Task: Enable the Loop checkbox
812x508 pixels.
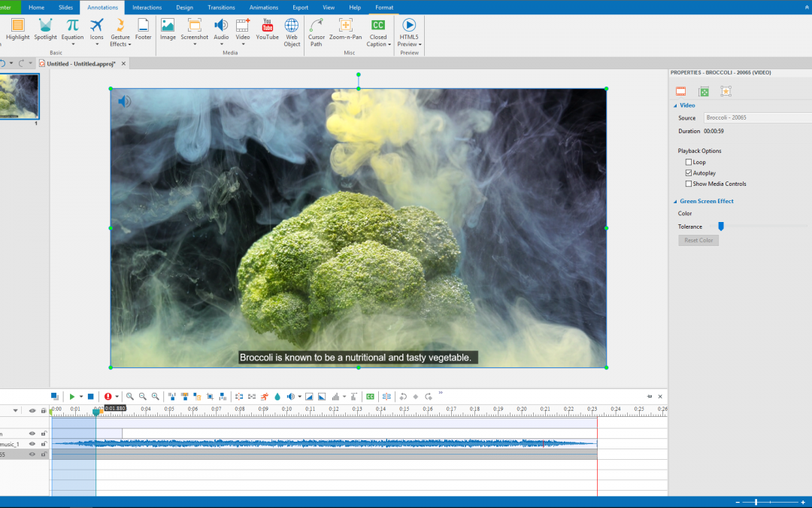Action: point(689,162)
